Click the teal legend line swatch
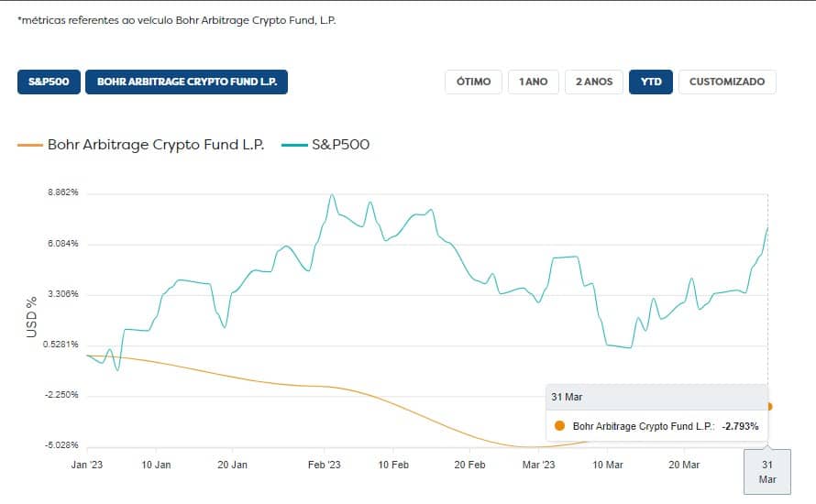The height and width of the screenshot is (504, 816). tap(294, 145)
